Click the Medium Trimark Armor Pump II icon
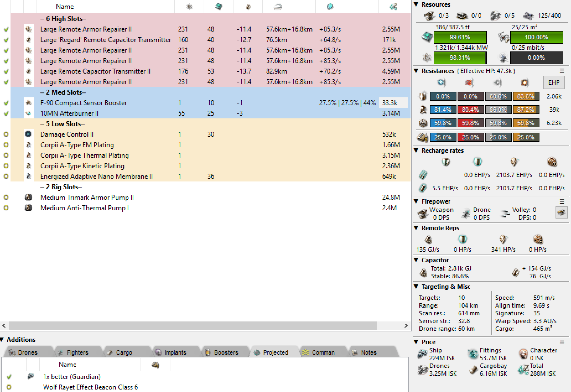Screen dimensions: 571x392 [28, 197]
